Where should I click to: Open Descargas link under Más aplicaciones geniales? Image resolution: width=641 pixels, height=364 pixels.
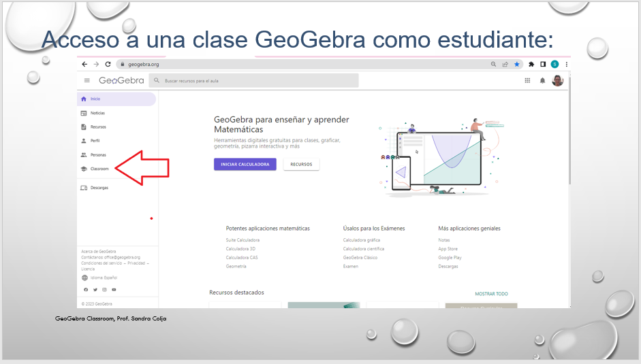pyautogui.click(x=448, y=266)
